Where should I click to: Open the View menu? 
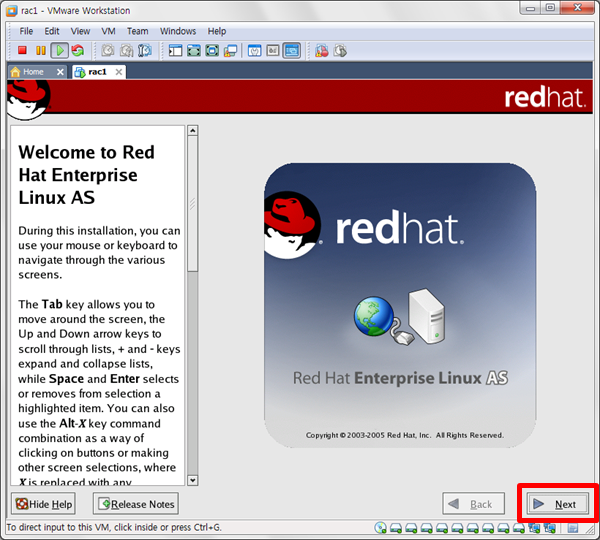pos(80,31)
